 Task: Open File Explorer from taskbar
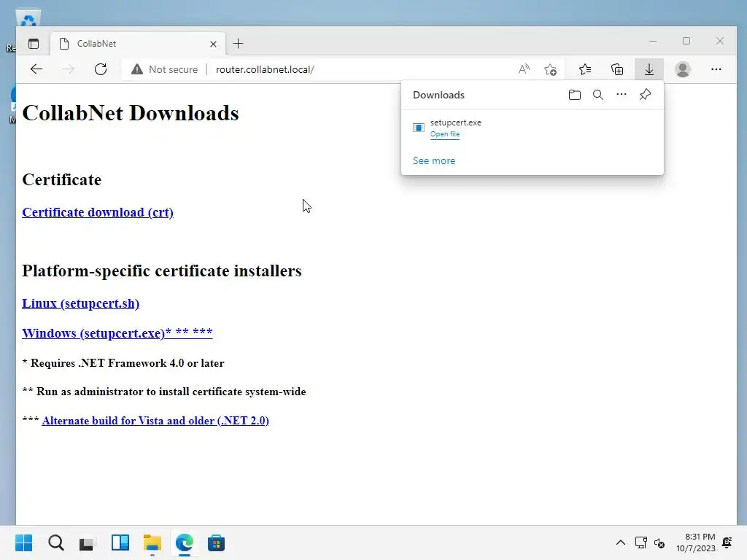[x=152, y=542]
